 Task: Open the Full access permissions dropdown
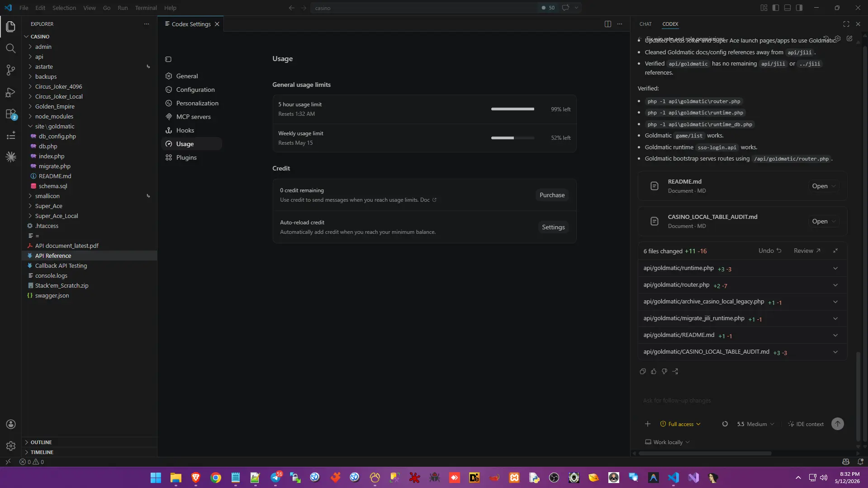pos(680,424)
